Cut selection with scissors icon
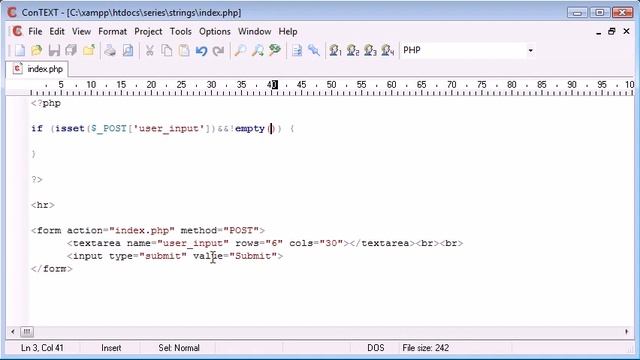 click(149, 51)
